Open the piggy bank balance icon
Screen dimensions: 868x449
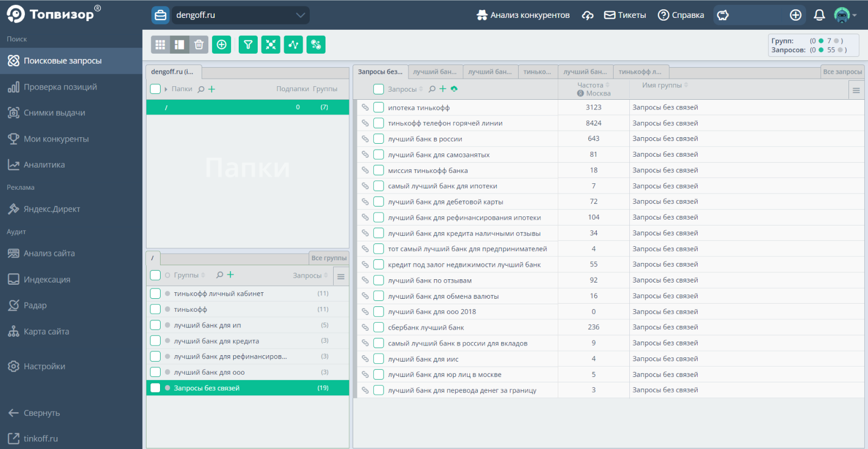(x=723, y=15)
